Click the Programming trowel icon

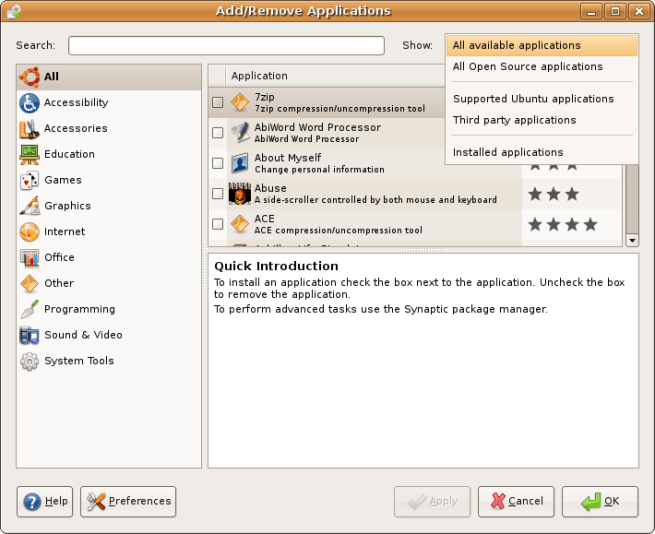pos(29,310)
